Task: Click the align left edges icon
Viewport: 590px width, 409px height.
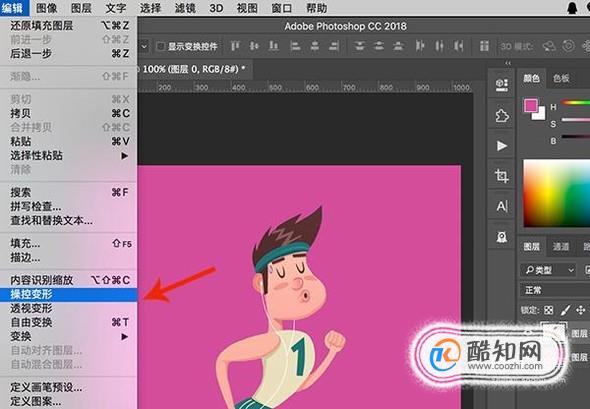Action: coord(295,46)
